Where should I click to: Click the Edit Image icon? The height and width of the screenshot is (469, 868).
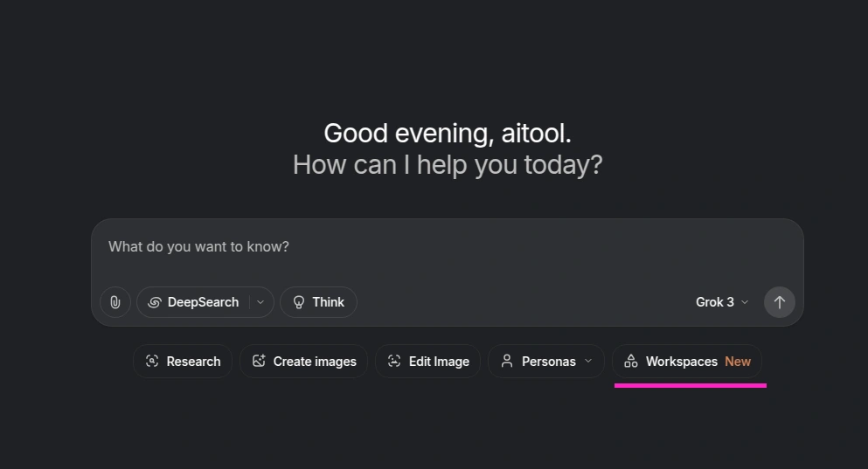(394, 362)
